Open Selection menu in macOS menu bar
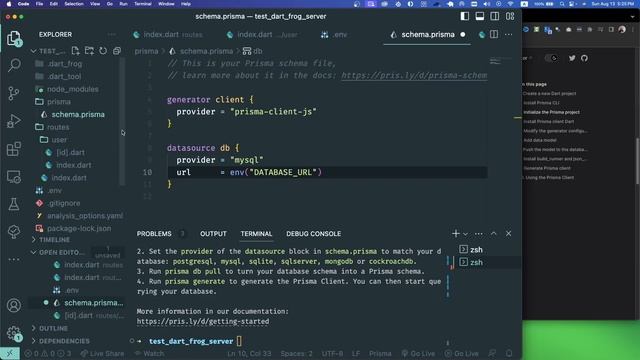Screen dimensions: 640x360 coord(74,4)
